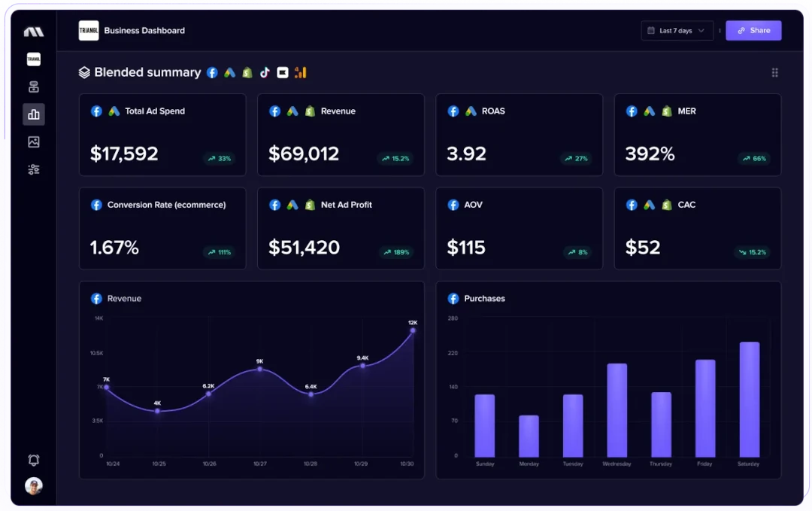This screenshot has width=812, height=511.
Task: Click the 6.2K data point on Revenue chart
Action: tap(209, 394)
